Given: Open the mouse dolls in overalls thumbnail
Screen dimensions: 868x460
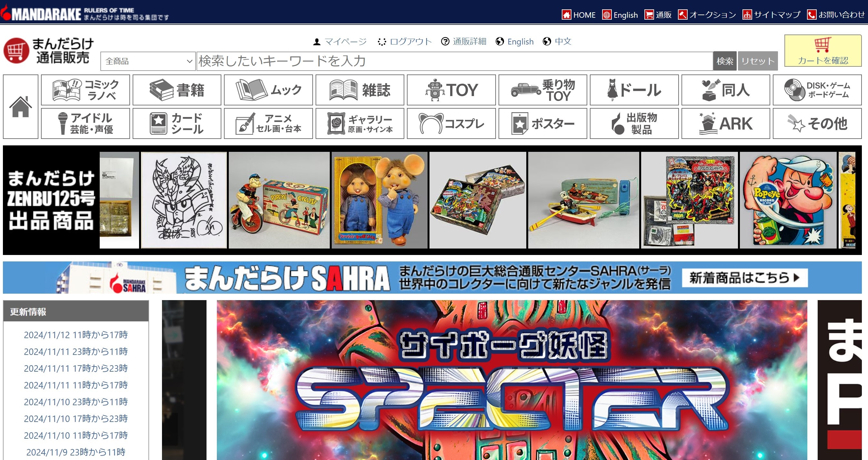Looking at the screenshot, I should point(379,200).
